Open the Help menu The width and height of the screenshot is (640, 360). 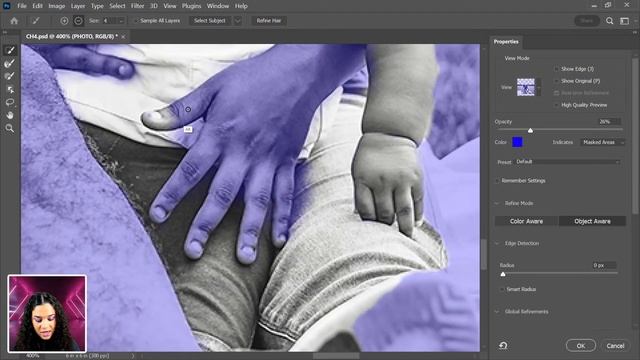click(x=241, y=6)
